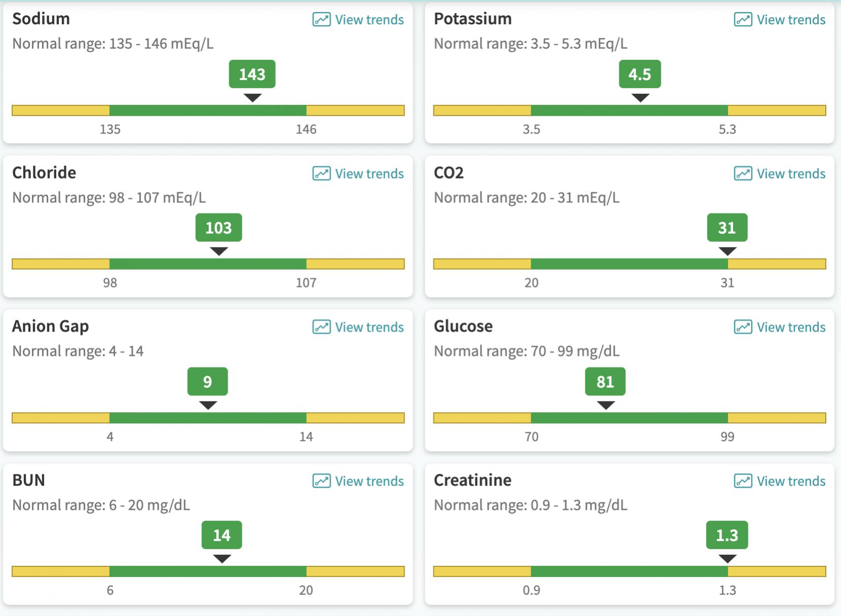Click the trend chart icon for BUN

321,481
